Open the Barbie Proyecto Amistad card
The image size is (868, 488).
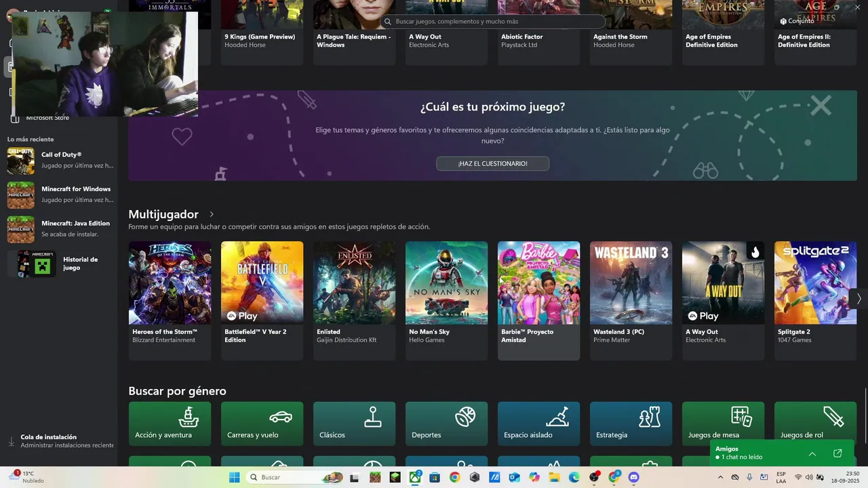pos(538,300)
